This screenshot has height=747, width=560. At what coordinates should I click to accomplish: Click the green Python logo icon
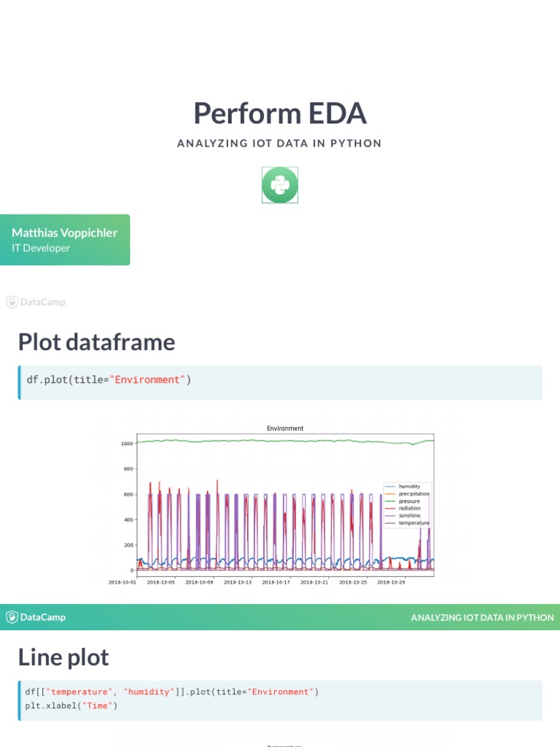click(280, 185)
